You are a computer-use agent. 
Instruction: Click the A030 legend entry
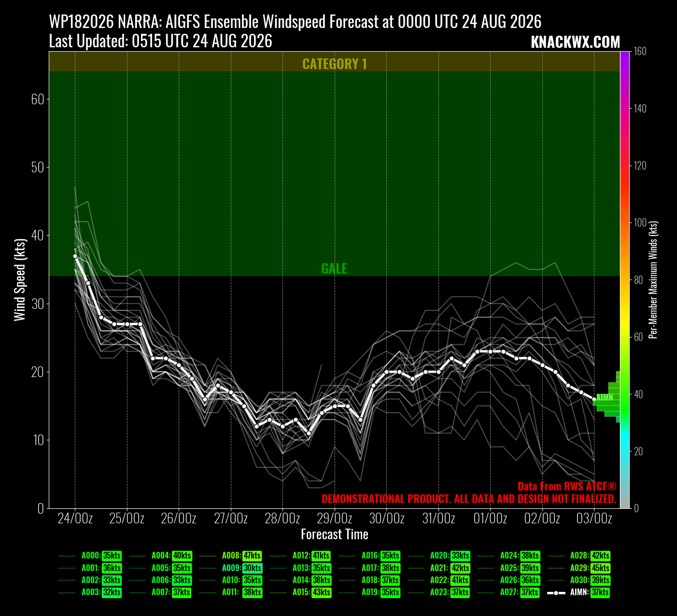click(x=579, y=580)
